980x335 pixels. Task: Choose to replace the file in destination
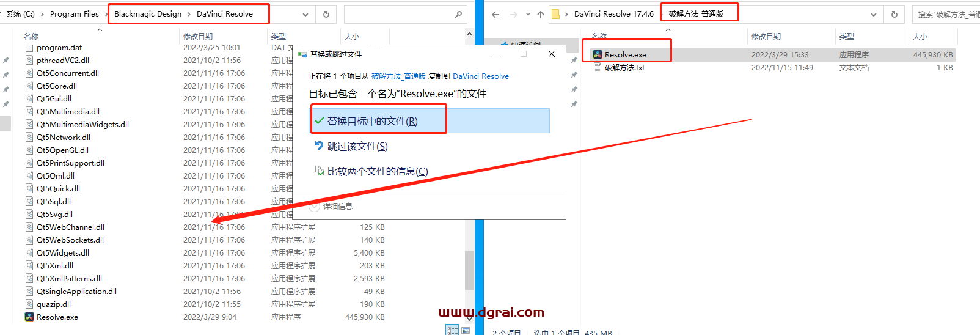click(430, 121)
